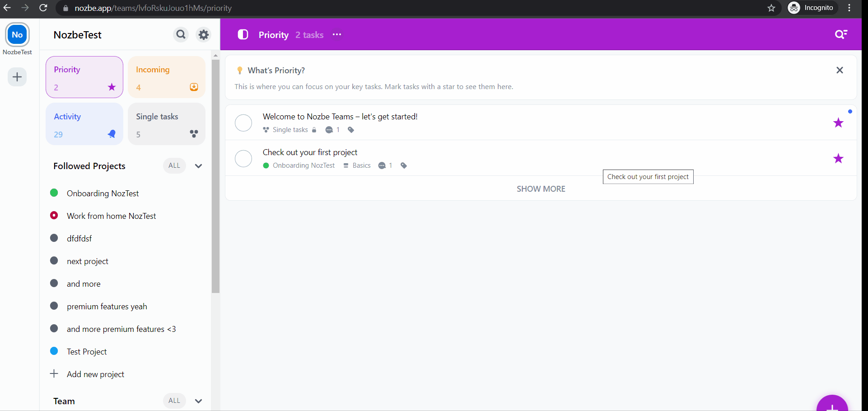Click the browser address bar URL
The height and width of the screenshot is (411, 868).
pyautogui.click(x=153, y=8)
